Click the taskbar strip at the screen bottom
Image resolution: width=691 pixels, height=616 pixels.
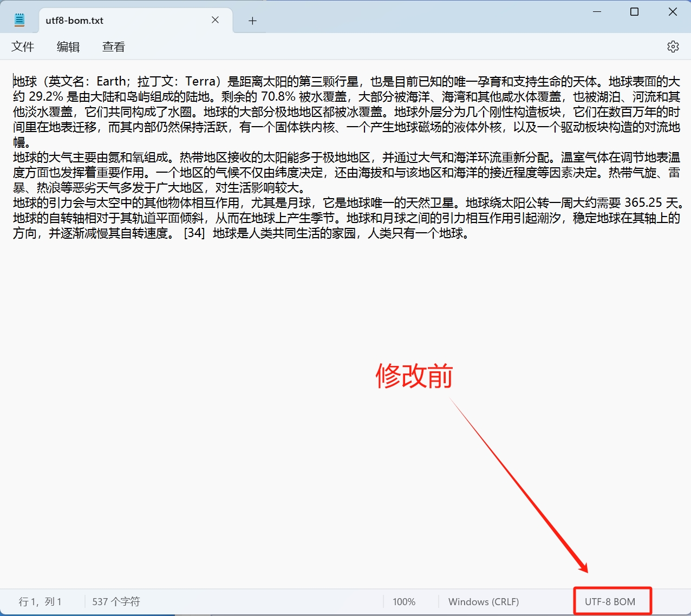click(x=345, y=614)
